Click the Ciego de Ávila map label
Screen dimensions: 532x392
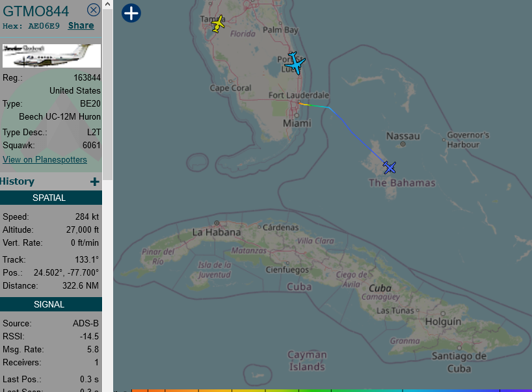[352, 280]
